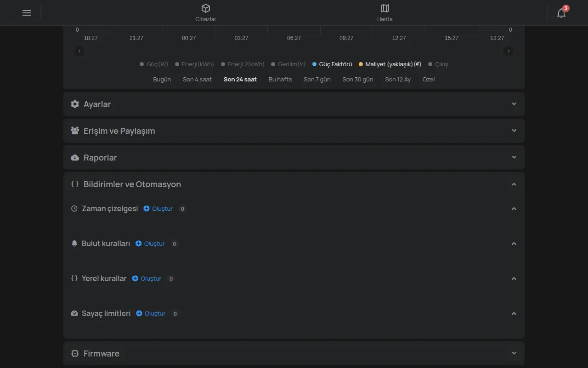Select the Bu hafta time range
The width and height of the screenshot is (588, 368).
pos(280,80)
